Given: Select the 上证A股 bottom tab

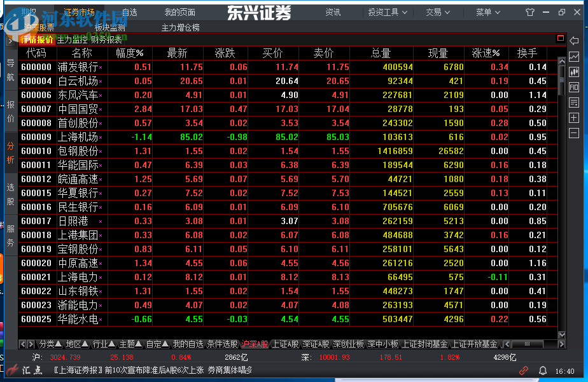Looking at the screenshot, I should (285, 344).
